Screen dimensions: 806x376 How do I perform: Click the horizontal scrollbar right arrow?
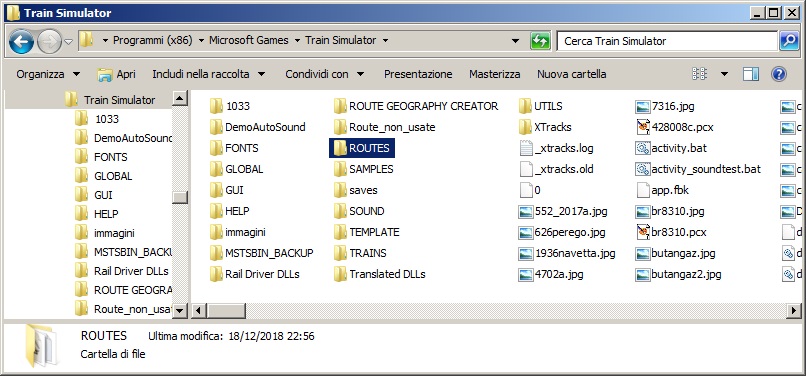[x=794, y=311]
